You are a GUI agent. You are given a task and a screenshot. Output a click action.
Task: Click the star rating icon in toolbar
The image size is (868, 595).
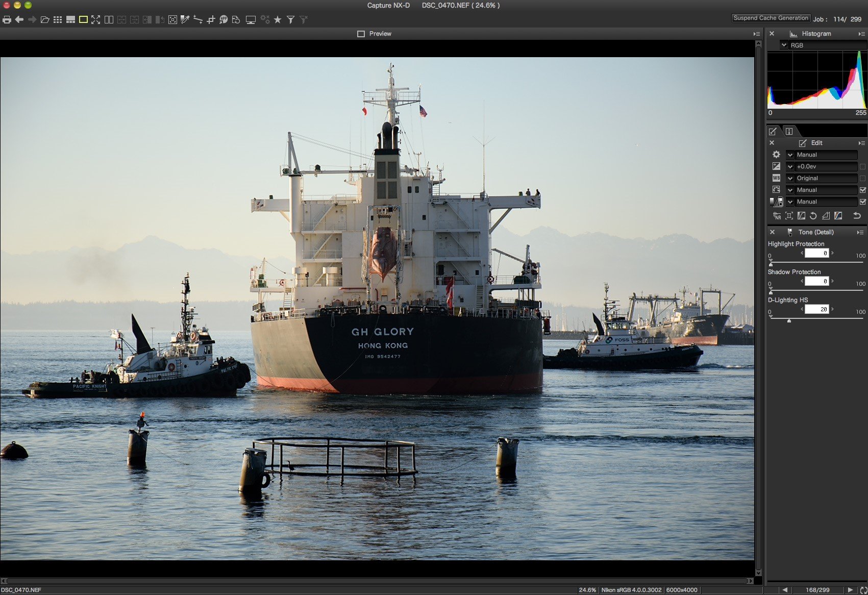coord(278,20)
